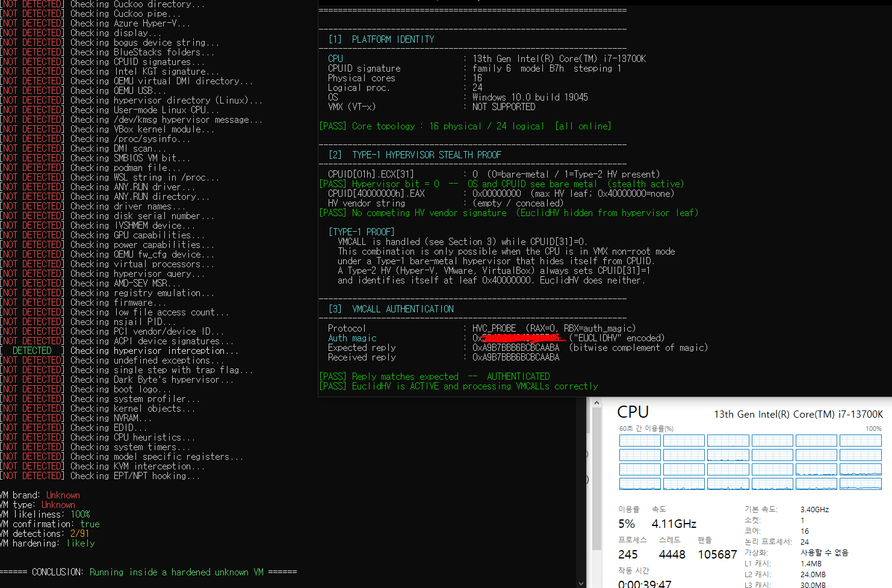Select the "[PASS] Hypervisor bit = 0" line
Screen dimensions: 892x588
click(x=501, y=184)
